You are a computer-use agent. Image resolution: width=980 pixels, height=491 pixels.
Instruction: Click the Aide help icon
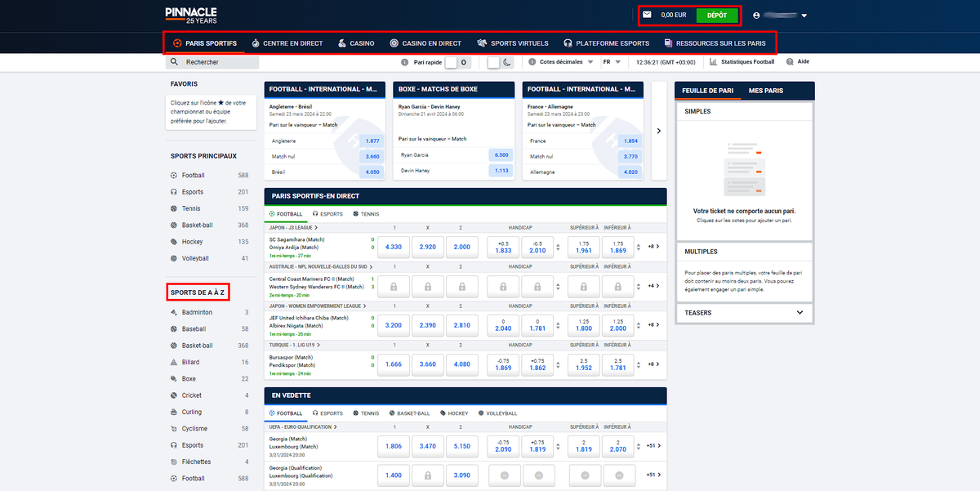pos(790,62)
